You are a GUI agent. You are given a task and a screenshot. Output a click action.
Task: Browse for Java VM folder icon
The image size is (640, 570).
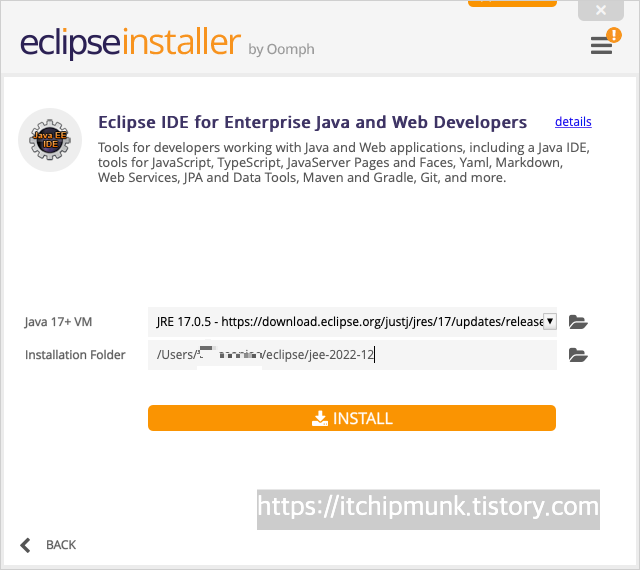tap(578, 322)
